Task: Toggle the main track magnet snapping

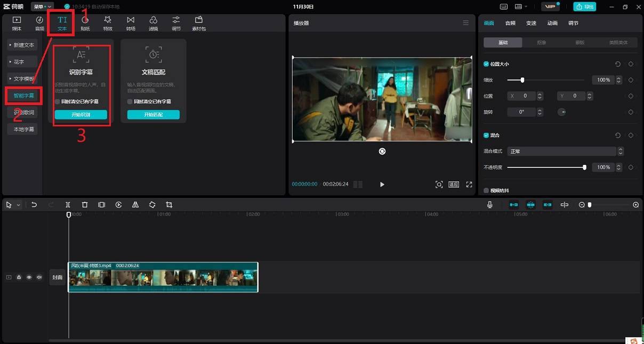Action: 514,205
